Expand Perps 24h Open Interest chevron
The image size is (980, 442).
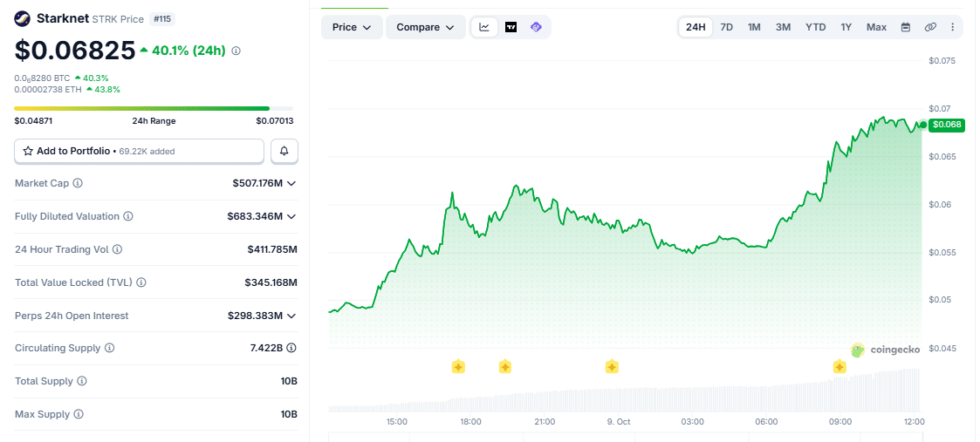pos(291,316)
